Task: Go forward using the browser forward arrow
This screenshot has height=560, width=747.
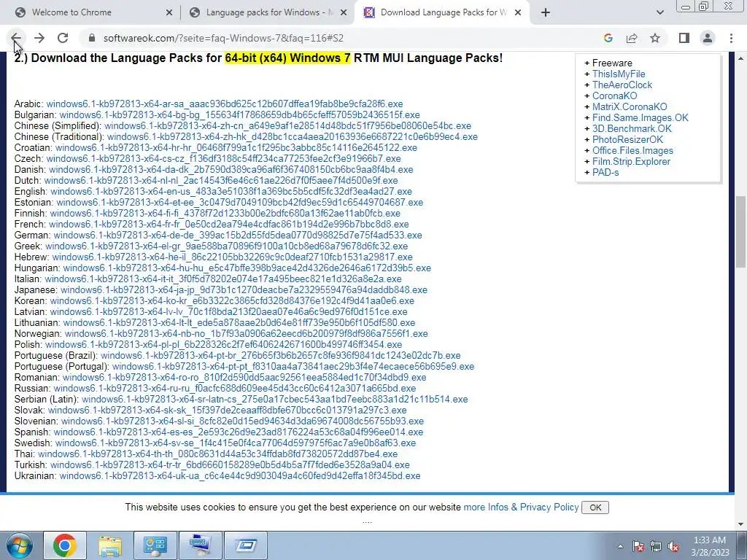Action: [39, 38]
